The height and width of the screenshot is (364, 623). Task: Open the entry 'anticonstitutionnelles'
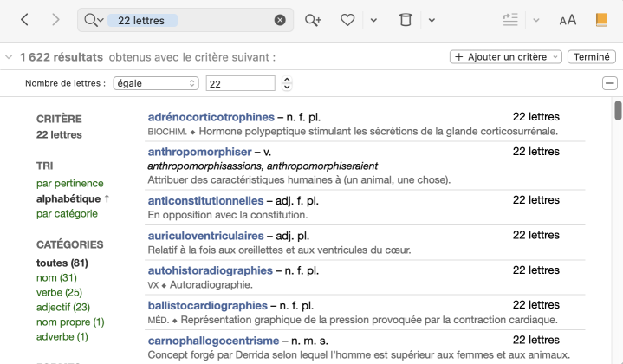pyautogui.click(x=205, y=200)
